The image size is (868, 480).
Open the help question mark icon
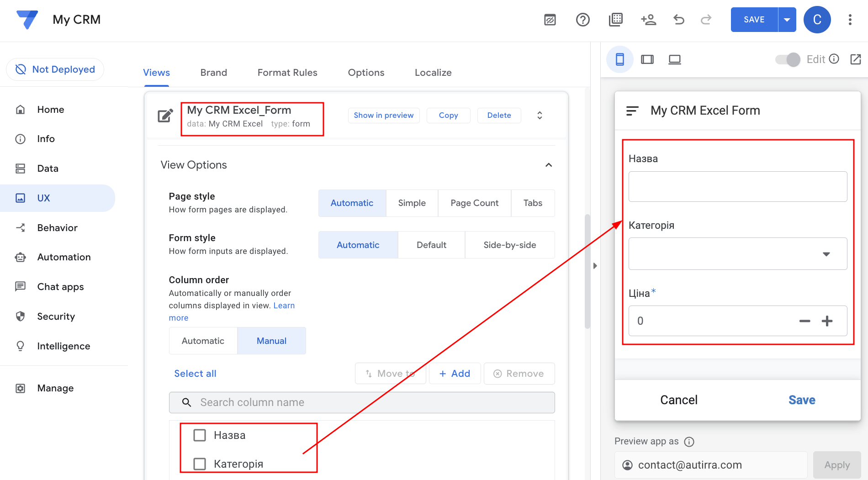(583, 20)
